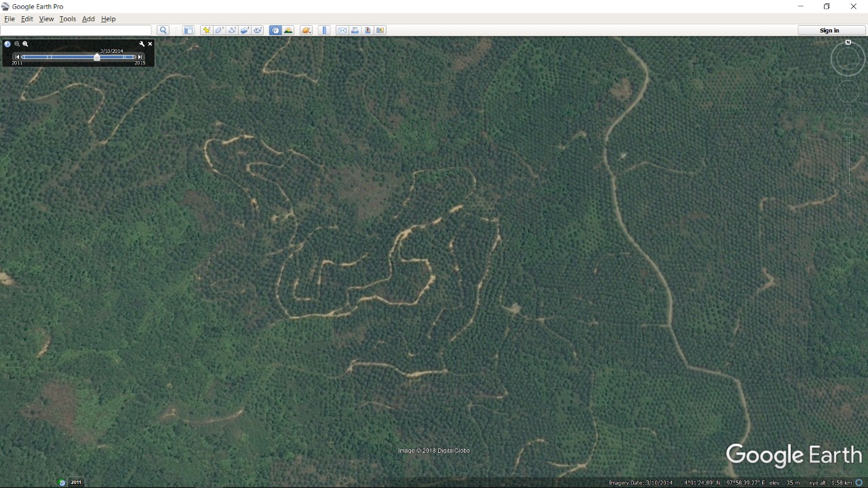Show the ruler tool
The image size is (868, 488).
[324, 30]
